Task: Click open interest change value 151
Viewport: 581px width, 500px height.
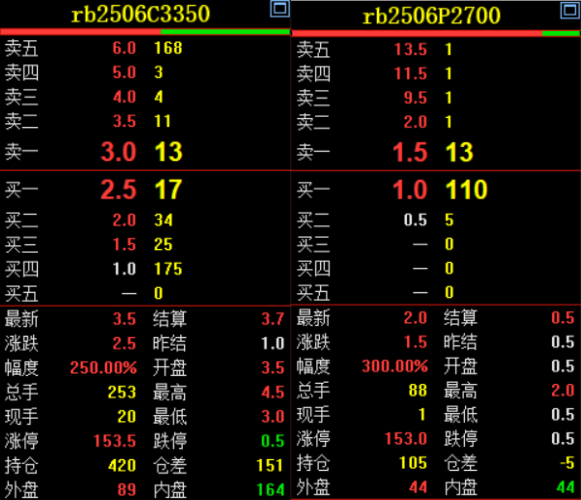Action: [x=270, y=466]
